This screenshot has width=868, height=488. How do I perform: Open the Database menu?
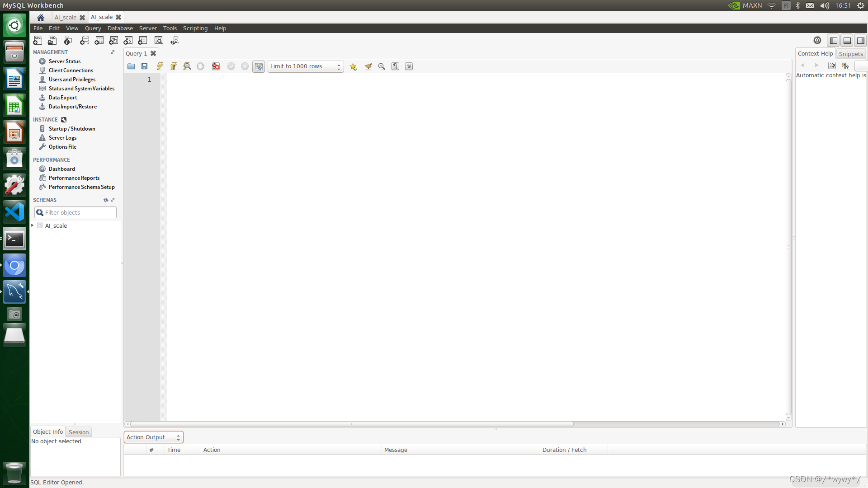click(x=120, y=28)
